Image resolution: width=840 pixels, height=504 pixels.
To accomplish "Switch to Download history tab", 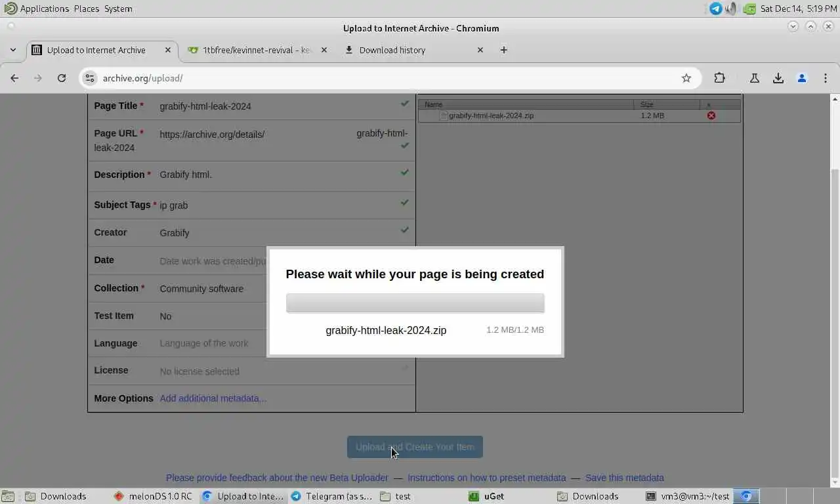I will point(392,50).
